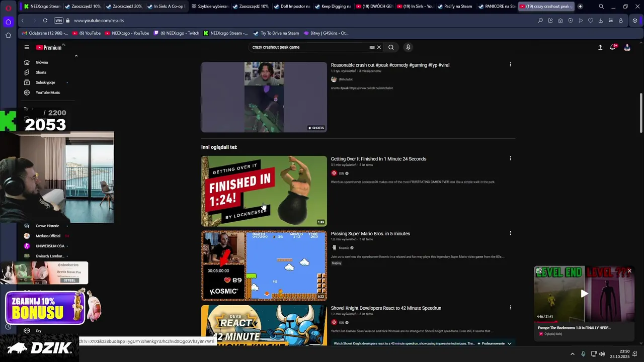Viewport: 644px width, 362px height.
Task: Open Getting Over It Finished video title
Action: click(378, 159)
